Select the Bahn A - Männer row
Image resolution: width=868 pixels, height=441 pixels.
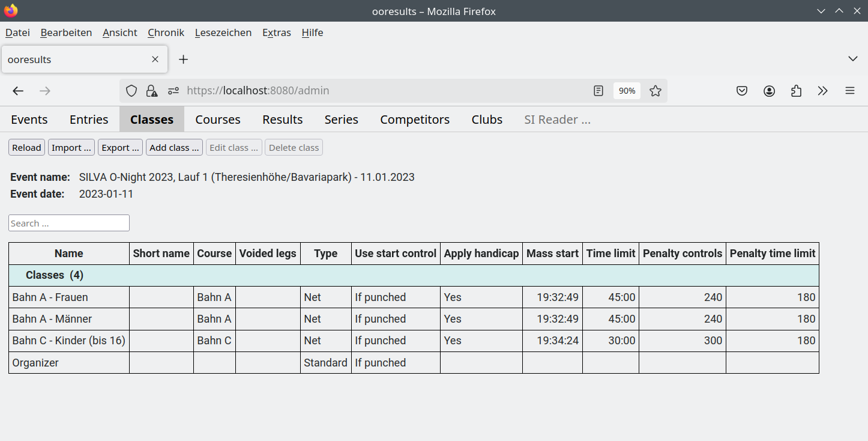point(414,319)
